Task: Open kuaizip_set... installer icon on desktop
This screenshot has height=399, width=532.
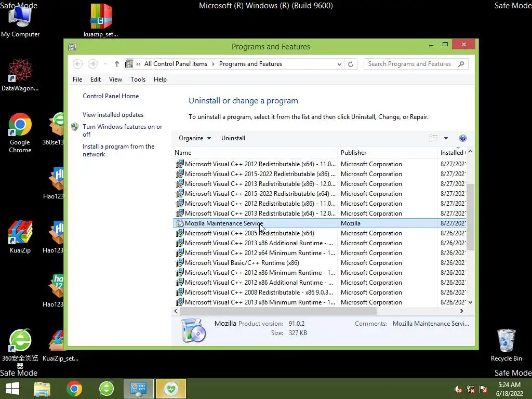Action: click(101, 21)
